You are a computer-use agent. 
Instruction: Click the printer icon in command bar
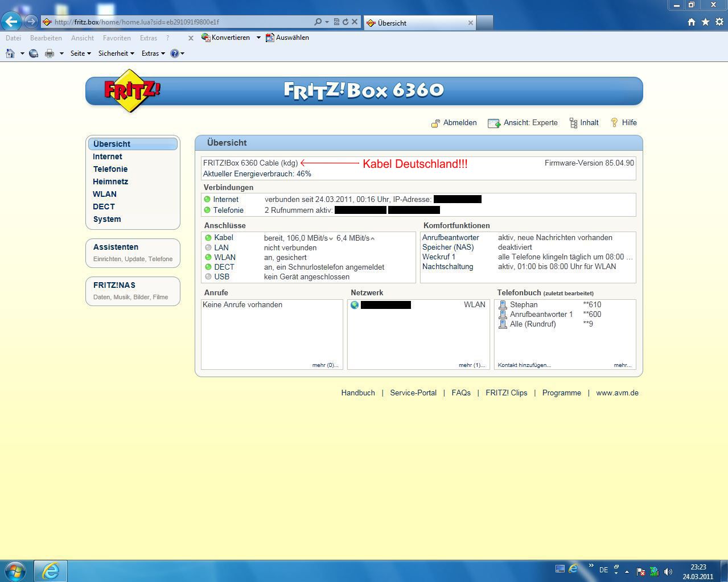pyautogui.click(x=50, y=53)
